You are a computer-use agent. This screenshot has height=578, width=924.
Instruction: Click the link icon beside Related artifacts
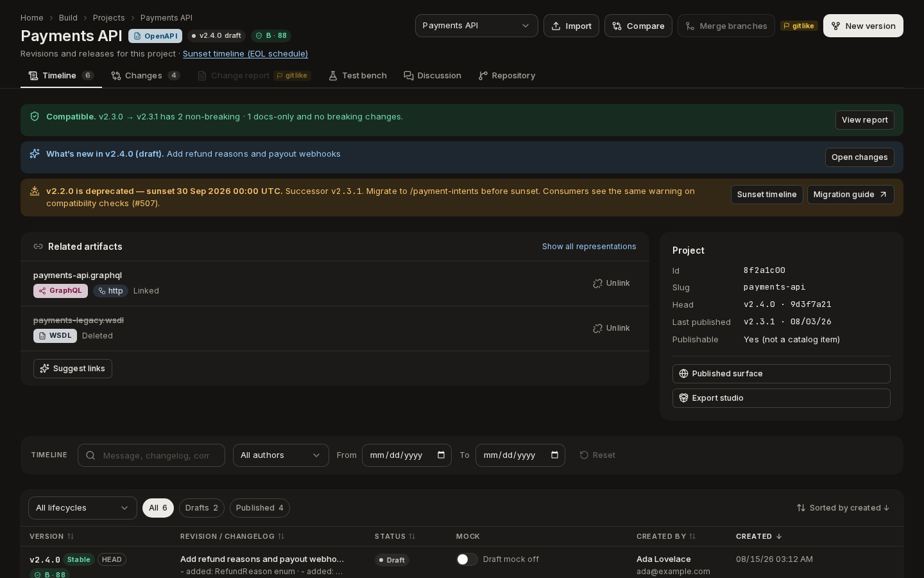pyautogui.click(x=38, y=247)
